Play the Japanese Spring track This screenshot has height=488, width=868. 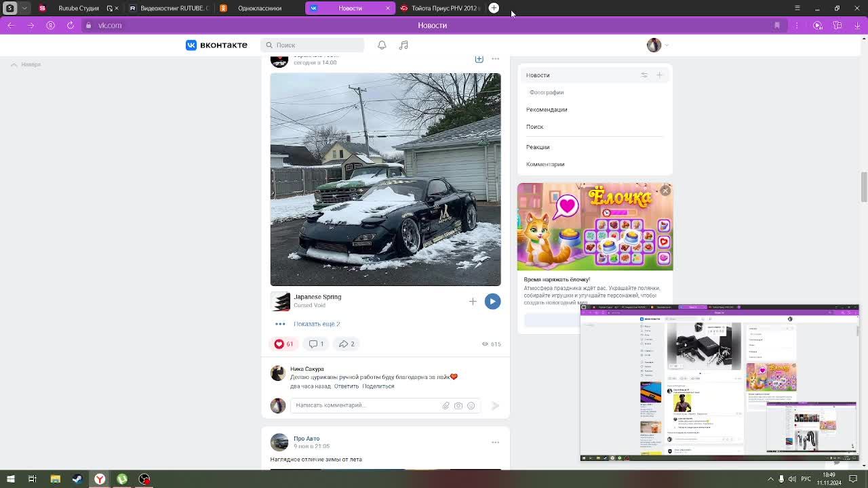tap(492, 301)
